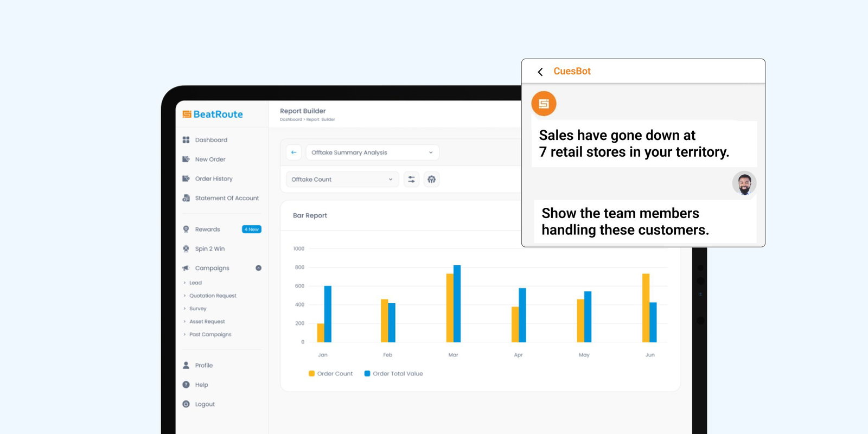
Task: Click the Help question mark icon
Action: [186, 385]
